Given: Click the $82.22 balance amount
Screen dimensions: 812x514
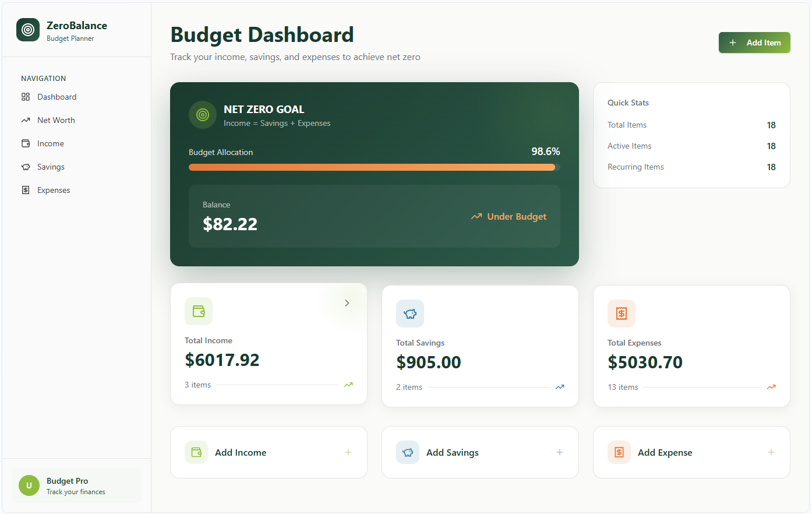Looking at the screenshot, I should pos(230,224).
